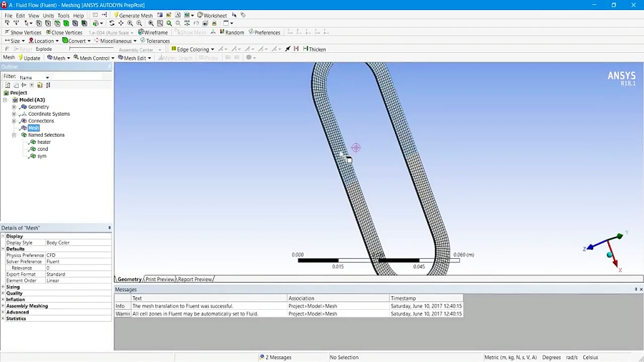644x362 pixels.
Task: Open the File menu
Action: pyautogui.click(x=8, y=15)
